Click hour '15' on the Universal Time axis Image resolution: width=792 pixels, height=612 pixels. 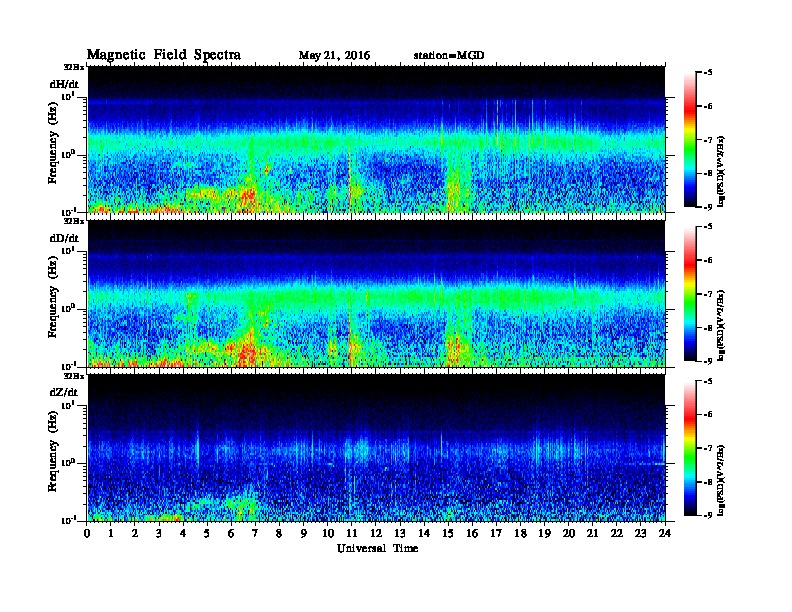click(x=448, y=533)
